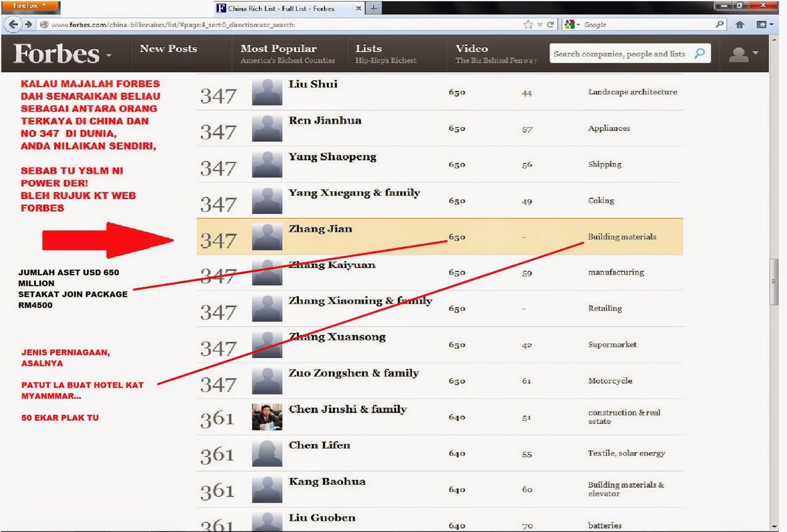Submit Forbes search with blue magnifier icon
The width and height of the screenshot is (787, 532).
point(700,54)
